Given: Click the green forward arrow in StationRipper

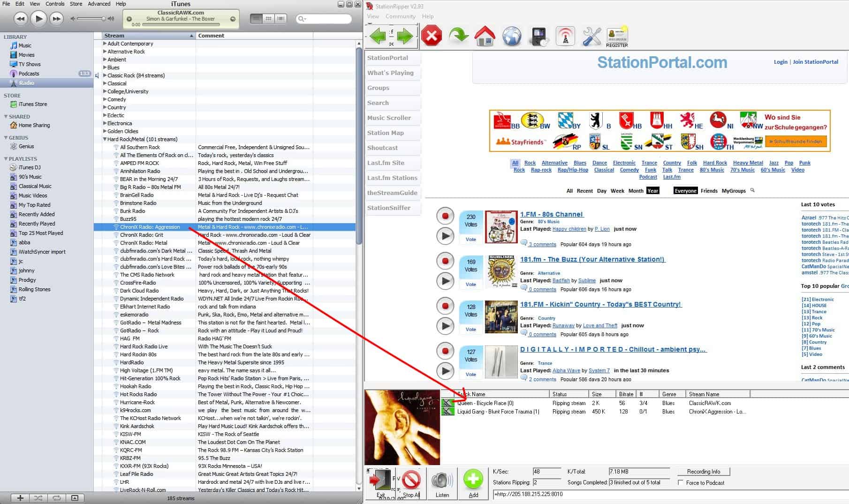Looking at the screenshot, I should [x=404, y=36].
